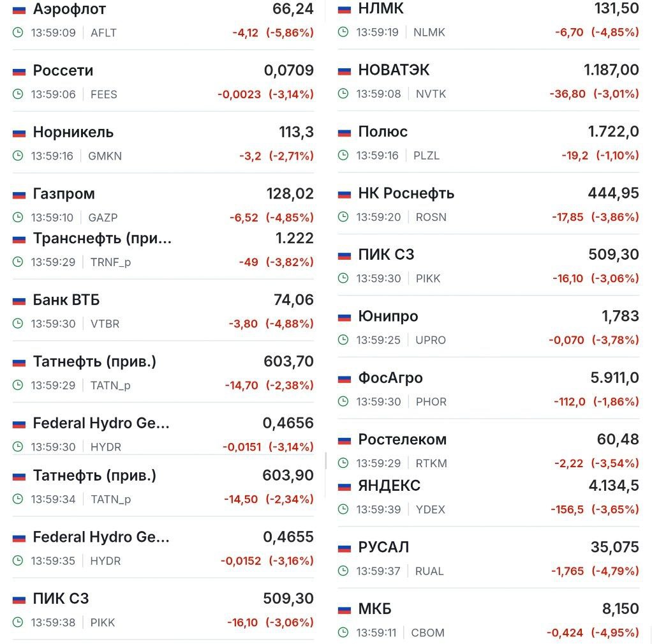Select the НК Роснефть name
652x644 pixels.
(406, 193)
